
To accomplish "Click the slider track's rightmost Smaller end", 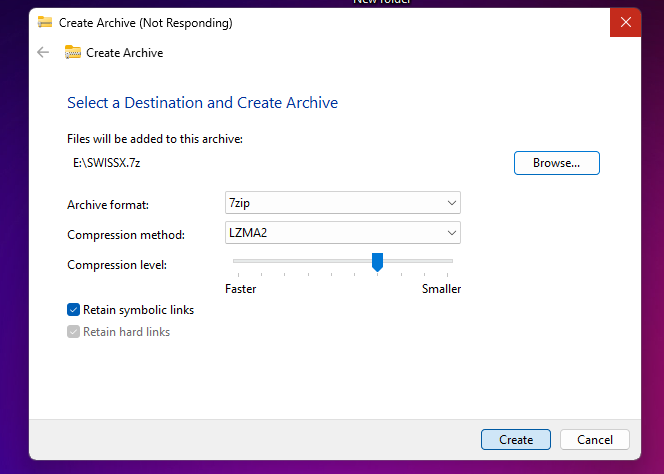I will coord(451,261).
